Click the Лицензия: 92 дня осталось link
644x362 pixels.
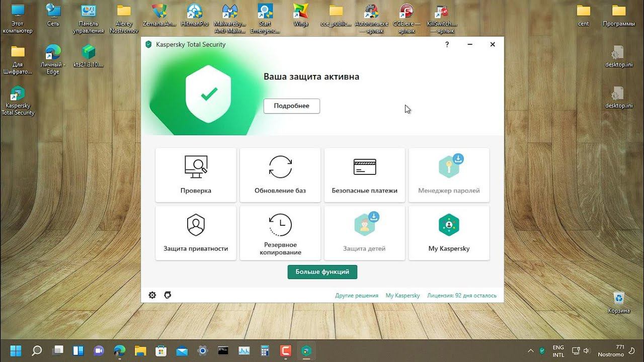[x=462, y=296]
